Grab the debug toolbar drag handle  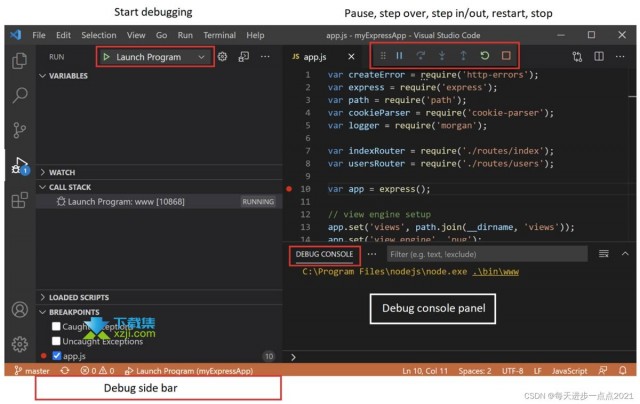pyautogui.click(x=383, y=55)
